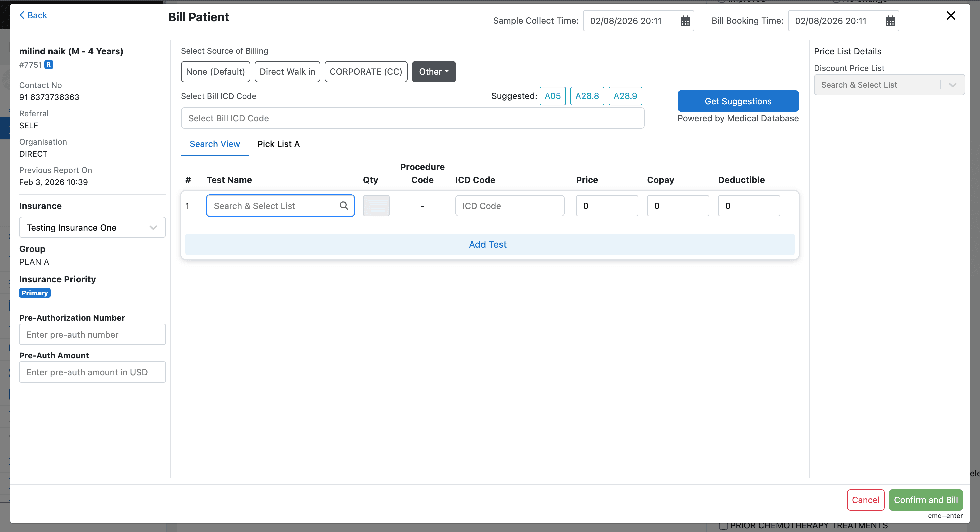Click the patient ID #7751
Image resolution: width=980 pixels, height=532 pixels.
[x=30, y=65]
